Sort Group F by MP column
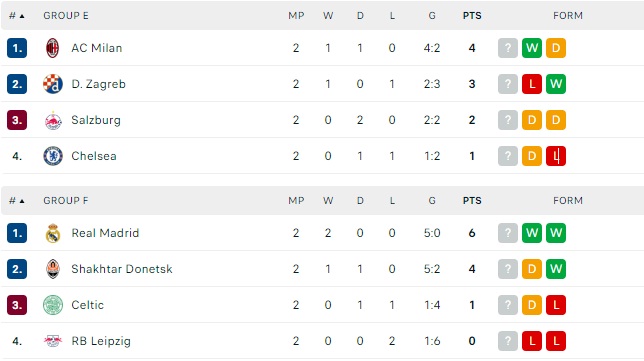Image resolution: width=644 pixels, height=361 pixels. [x=296, y=201]
